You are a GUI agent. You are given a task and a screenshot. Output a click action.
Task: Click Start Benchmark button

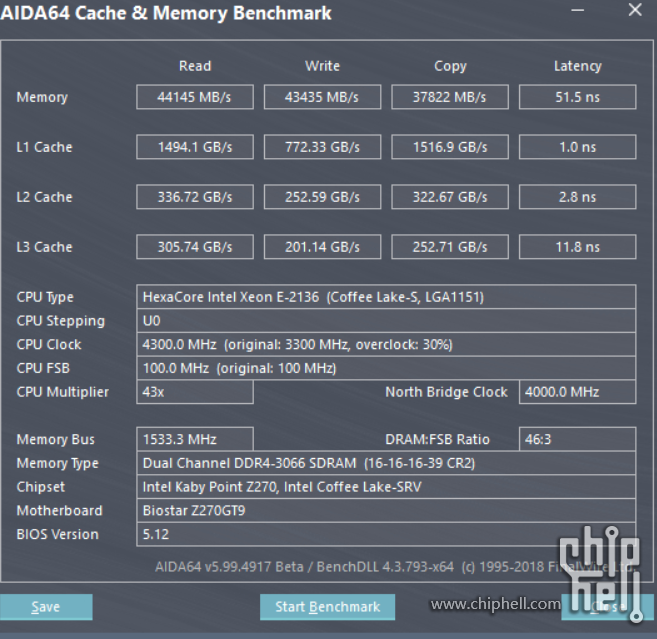pos(327,607)
